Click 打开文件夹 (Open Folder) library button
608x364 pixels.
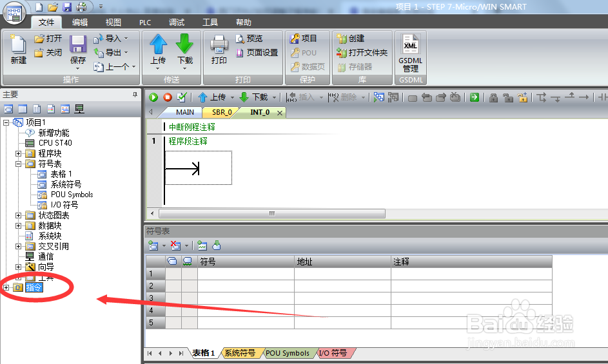tap(362, 52)
